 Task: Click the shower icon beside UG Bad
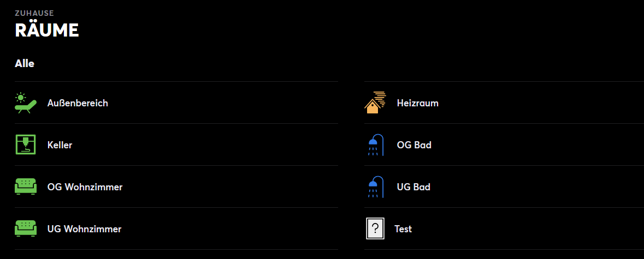[375, 187]
